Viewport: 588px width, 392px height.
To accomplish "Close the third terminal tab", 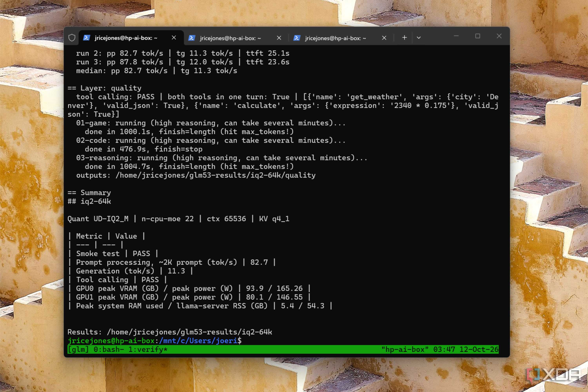I will [x=384, y=38].
